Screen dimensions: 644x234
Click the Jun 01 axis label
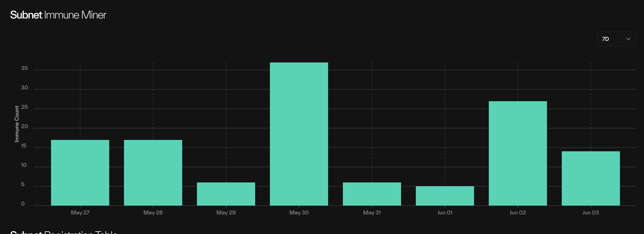click(445, 213)
